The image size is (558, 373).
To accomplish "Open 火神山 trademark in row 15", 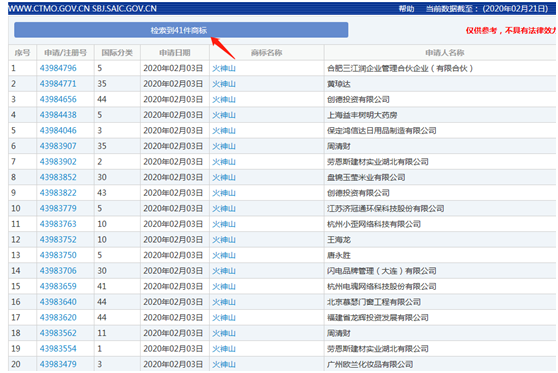I will [224, 286].
